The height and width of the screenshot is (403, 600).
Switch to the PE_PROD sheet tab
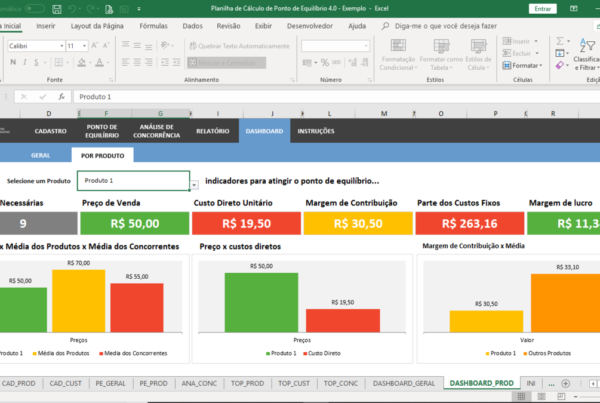click(153, 383)
